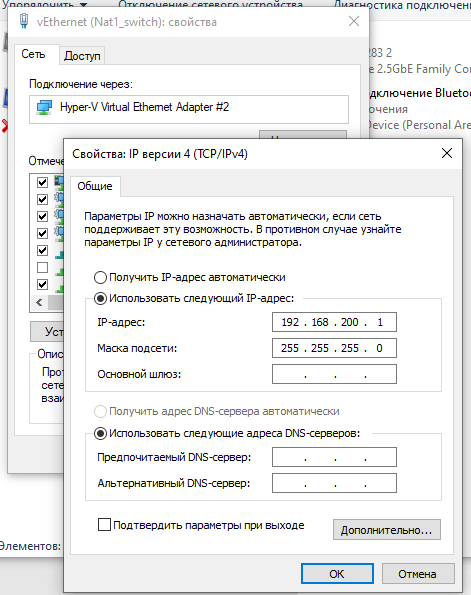This screenshot has height=595, width=471.
Task: Switch to the Доступ tab
Action: (82, 56)
